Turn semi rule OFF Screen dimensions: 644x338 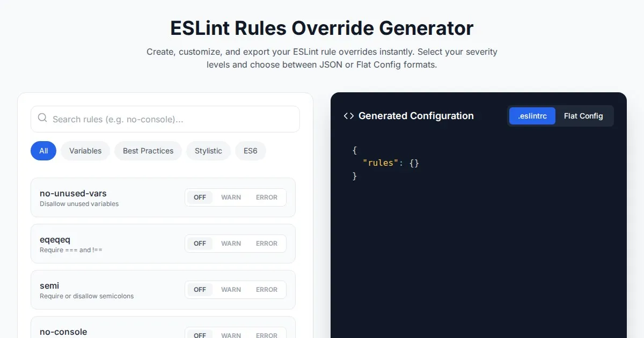click(x=200, y=290)
